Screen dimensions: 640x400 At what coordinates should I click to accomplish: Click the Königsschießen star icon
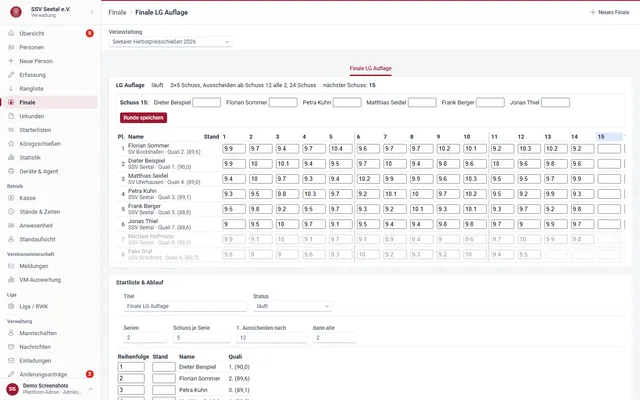coord(11,144)
